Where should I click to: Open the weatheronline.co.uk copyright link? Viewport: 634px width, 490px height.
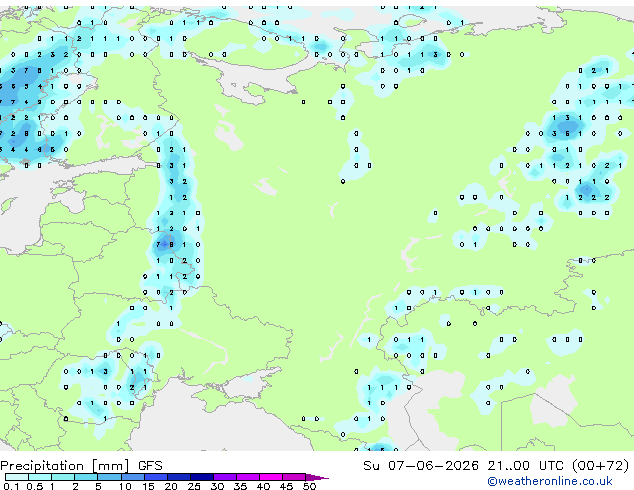pyautogui.click(x=550, y=481)
